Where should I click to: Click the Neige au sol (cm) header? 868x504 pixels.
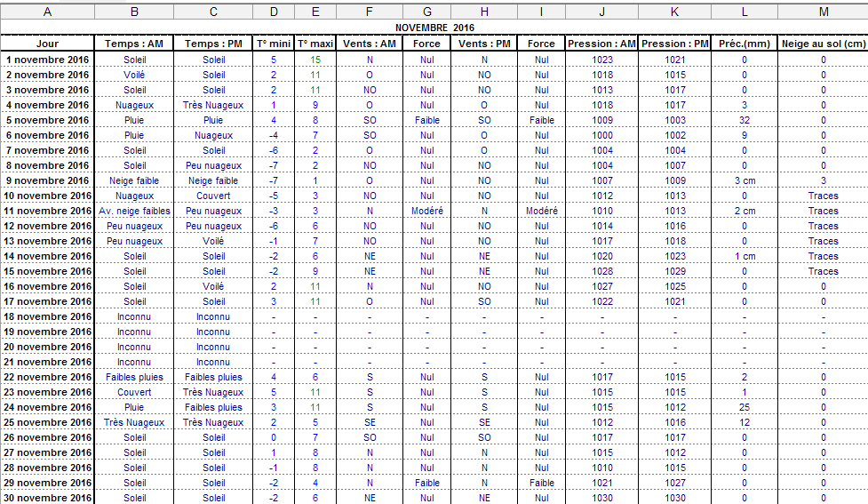pyautogui.click(x=823, y=44)
